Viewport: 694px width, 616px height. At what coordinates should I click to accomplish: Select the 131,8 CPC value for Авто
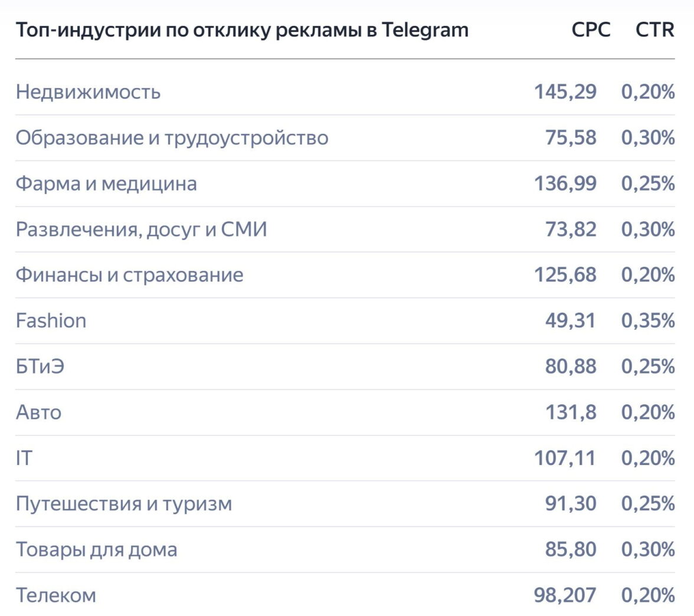[x=571, y=412]
